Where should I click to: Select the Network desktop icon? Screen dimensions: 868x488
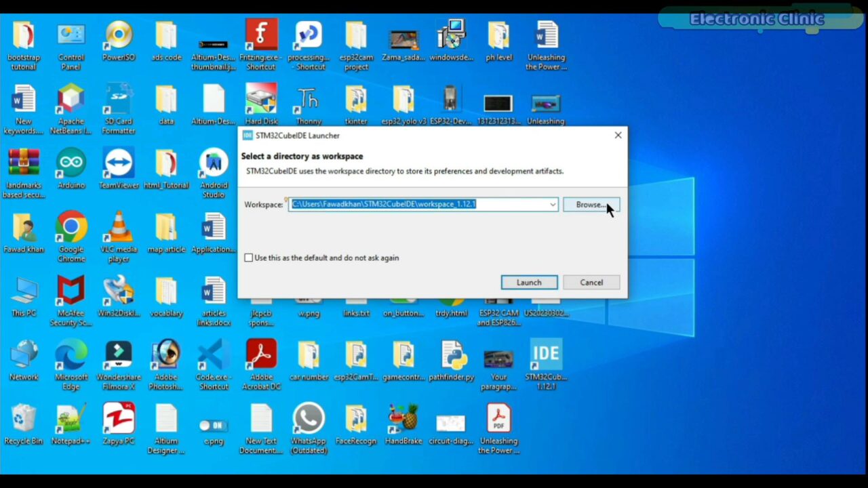24,361
